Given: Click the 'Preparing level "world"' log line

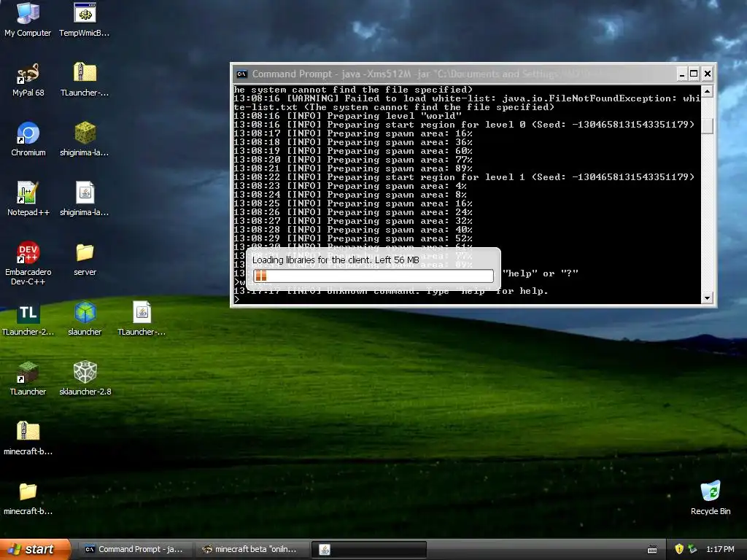Looking at the screenshot, I should click(348, 116).
